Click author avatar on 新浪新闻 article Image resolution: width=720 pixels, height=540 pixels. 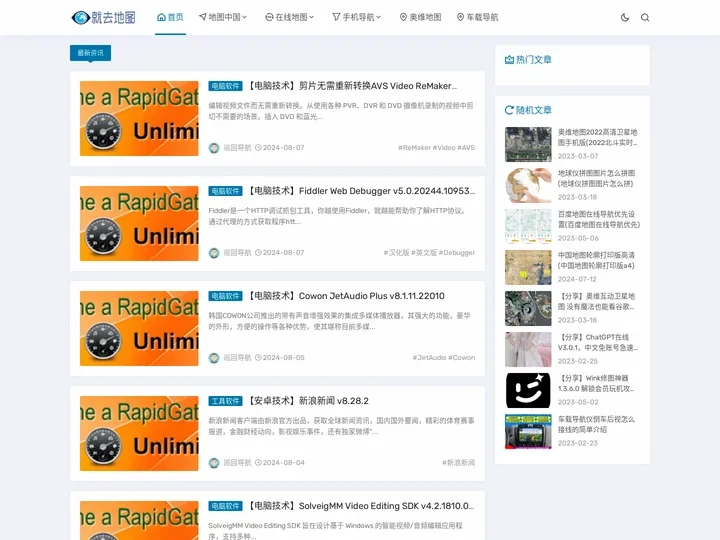tap(214, 463)
